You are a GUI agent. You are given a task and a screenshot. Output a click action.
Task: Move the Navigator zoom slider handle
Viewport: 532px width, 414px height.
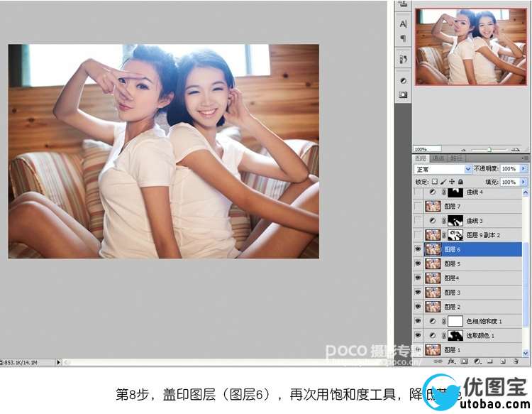click(x=489, y=149)
